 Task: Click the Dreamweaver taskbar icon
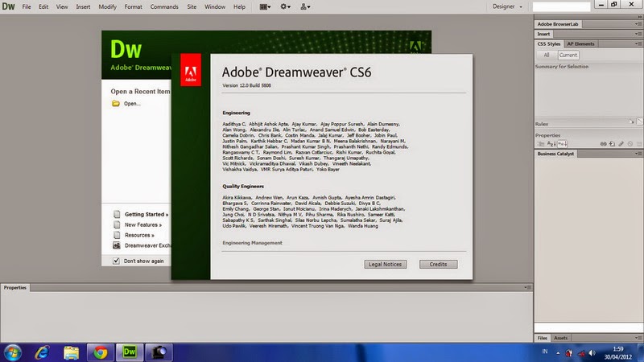pos(130,352)
